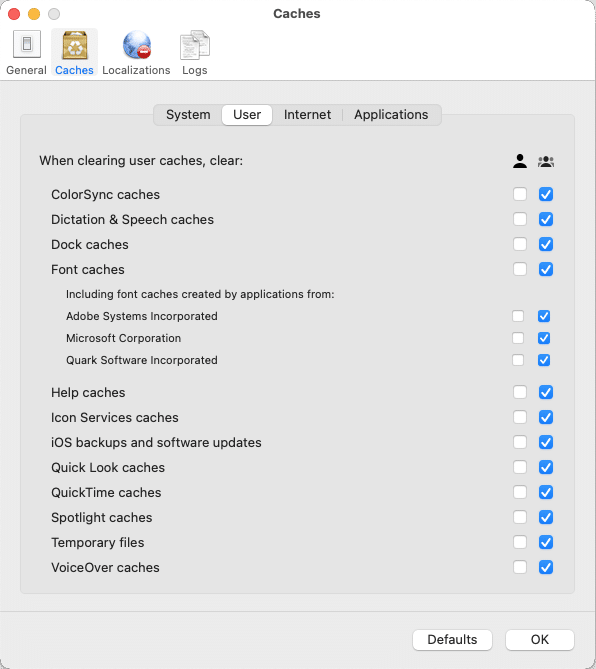Open the Logs documents icon
The height and width of the screenshot is (669, 596).
(x=195, y=45)
